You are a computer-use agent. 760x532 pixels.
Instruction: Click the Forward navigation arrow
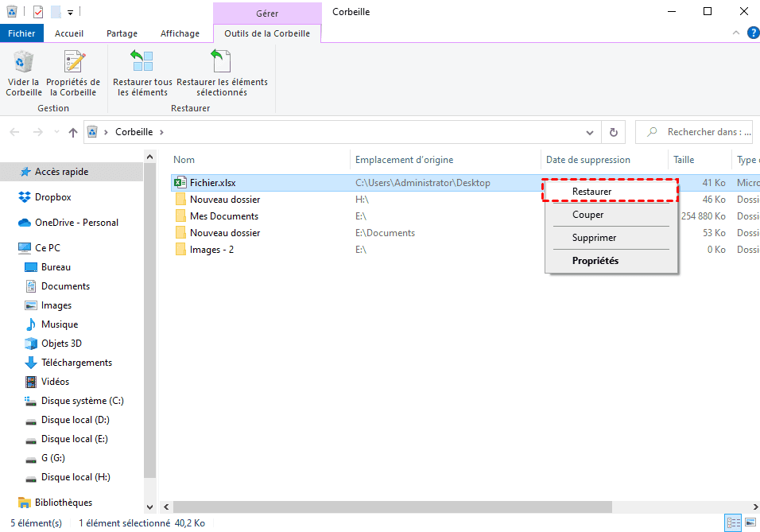(38, 132)
